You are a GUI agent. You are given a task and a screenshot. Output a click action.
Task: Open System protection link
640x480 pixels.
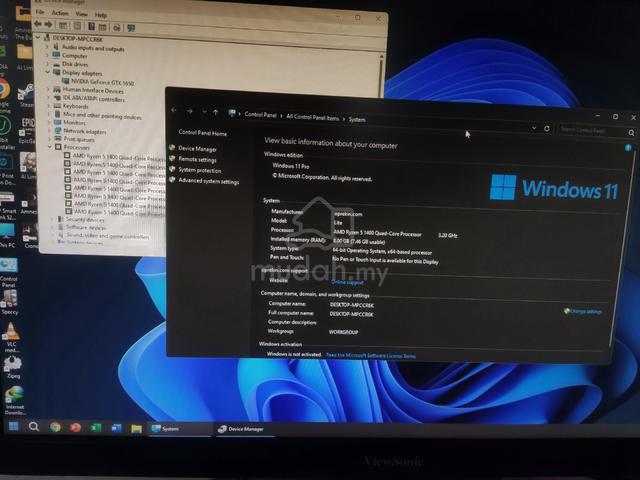(200, 170)
